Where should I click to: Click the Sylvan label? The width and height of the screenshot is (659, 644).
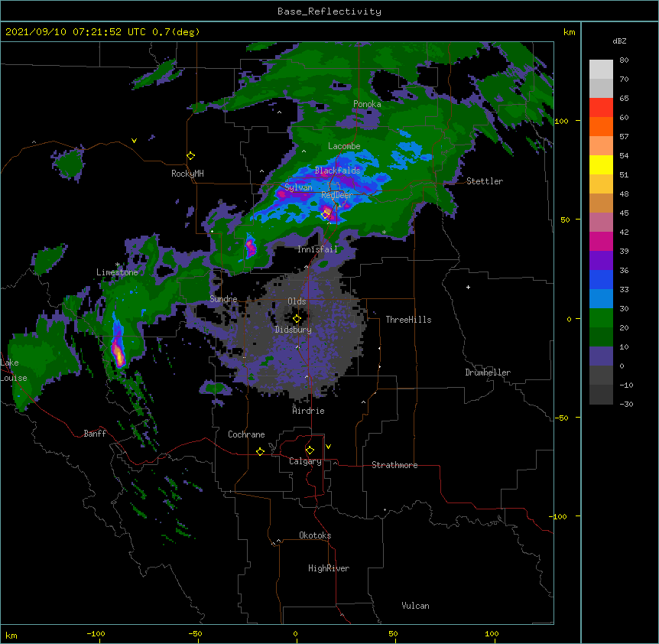(x=298, y=187)
